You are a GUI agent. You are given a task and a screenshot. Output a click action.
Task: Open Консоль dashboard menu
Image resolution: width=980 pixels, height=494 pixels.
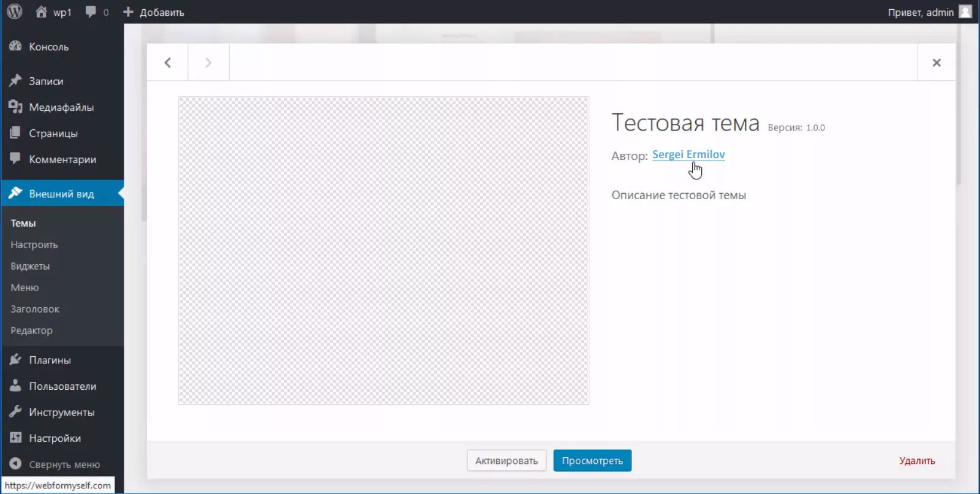[48, 47]
